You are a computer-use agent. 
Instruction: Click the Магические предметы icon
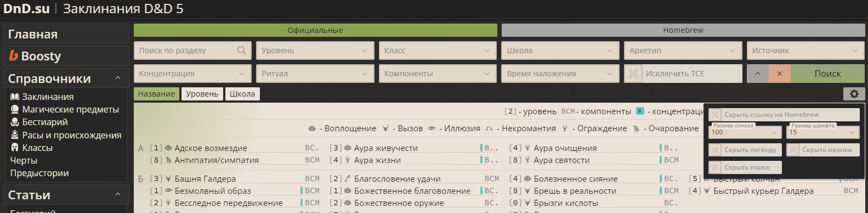click(15, 109)
